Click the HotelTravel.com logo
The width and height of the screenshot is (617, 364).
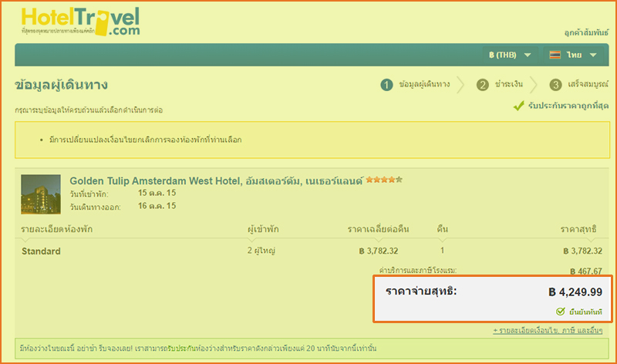click(81, 22)
